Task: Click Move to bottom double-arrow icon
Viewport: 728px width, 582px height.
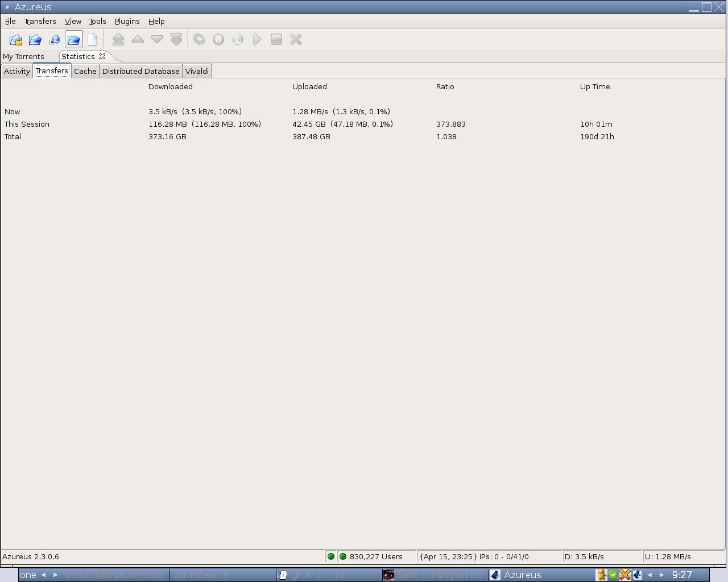Action: pos(176,40)
